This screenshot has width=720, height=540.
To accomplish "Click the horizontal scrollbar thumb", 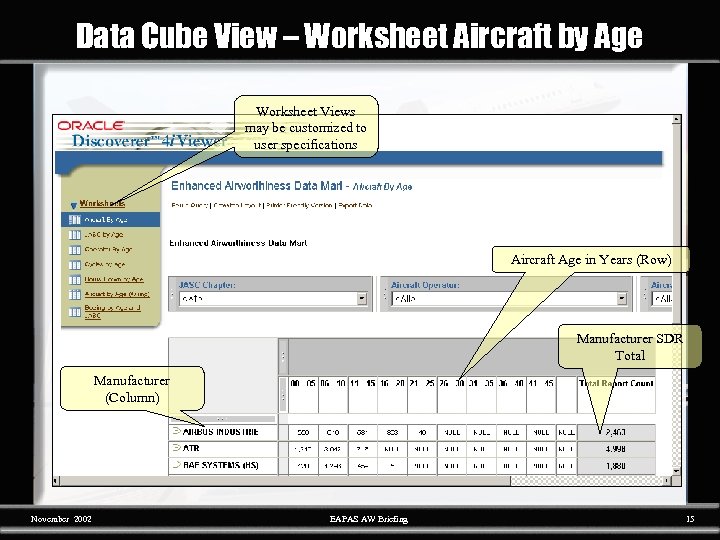I will coord(285,481).
